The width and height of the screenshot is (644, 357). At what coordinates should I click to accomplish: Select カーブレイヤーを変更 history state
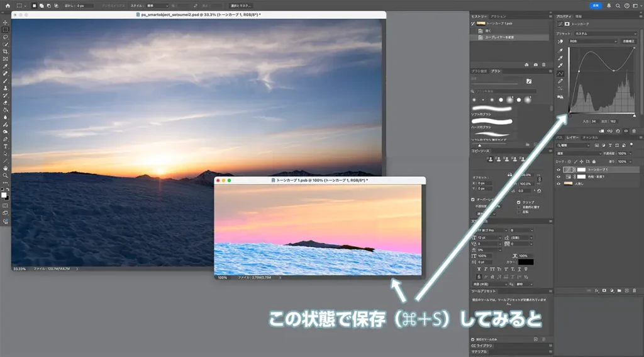[509, 37]
